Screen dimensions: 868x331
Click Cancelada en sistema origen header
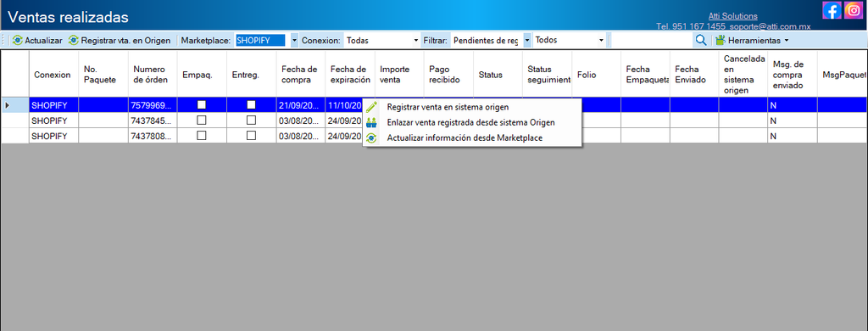pos(743,75)
